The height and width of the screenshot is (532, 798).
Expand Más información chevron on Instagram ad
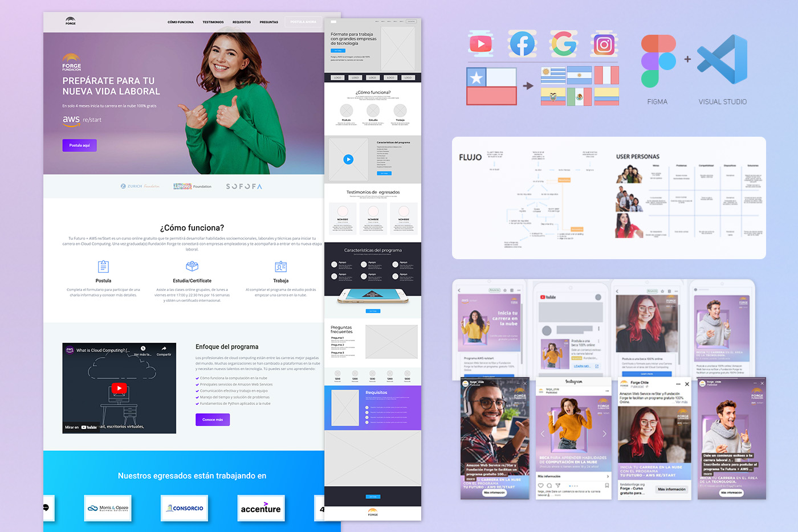[x=607, y=476]
